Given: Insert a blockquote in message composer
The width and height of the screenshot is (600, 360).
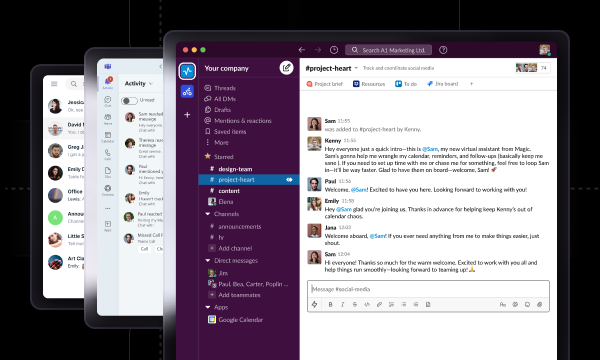Looking at the screenshot, I should [x=416, y=305].
